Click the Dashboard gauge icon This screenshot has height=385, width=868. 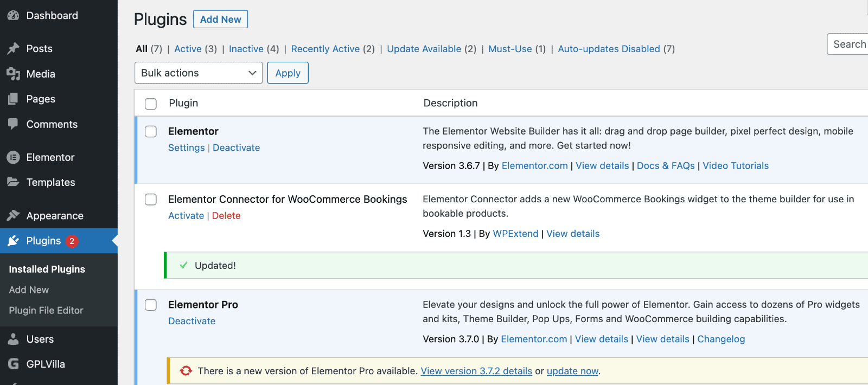click(13, 16)
